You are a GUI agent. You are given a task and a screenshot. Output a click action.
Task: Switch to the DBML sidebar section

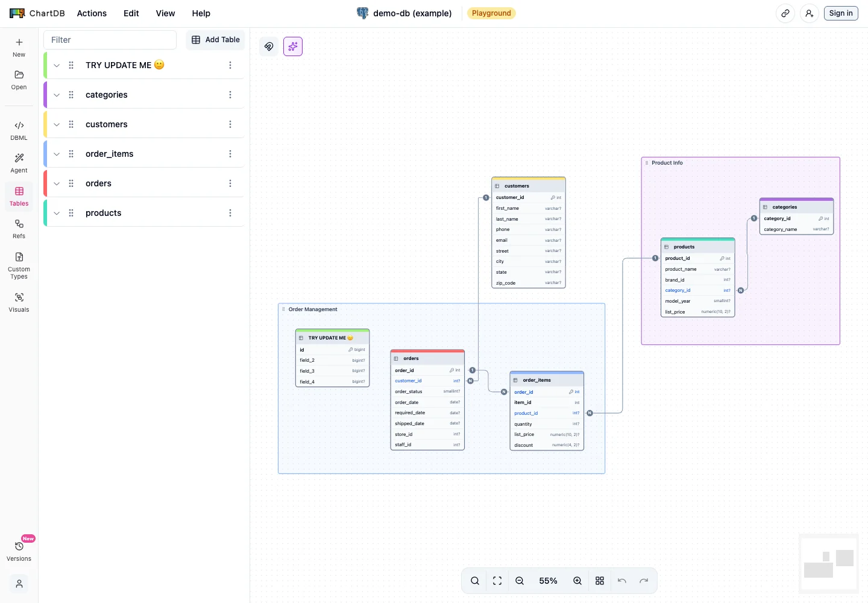[x=19, y=130]
